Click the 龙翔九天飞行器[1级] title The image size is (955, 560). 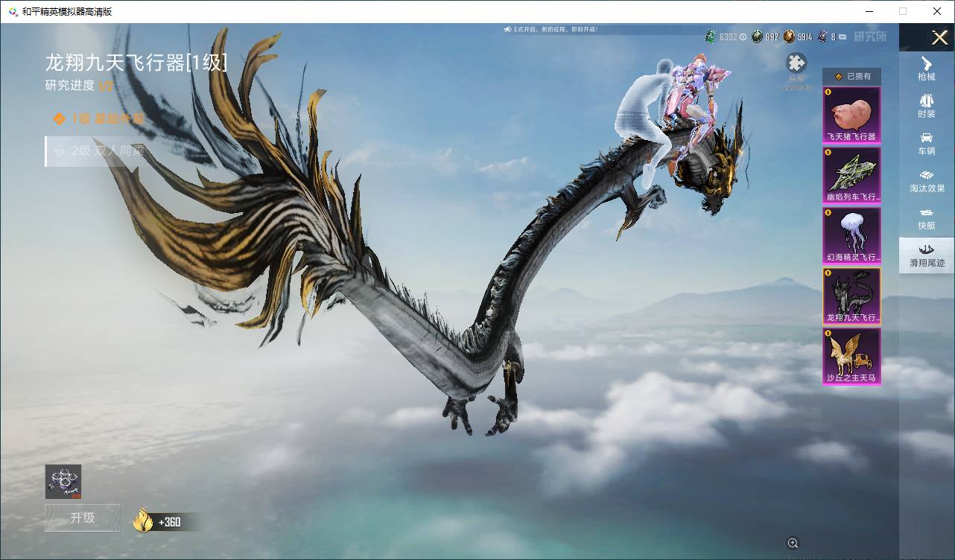[x=136, y=62]
